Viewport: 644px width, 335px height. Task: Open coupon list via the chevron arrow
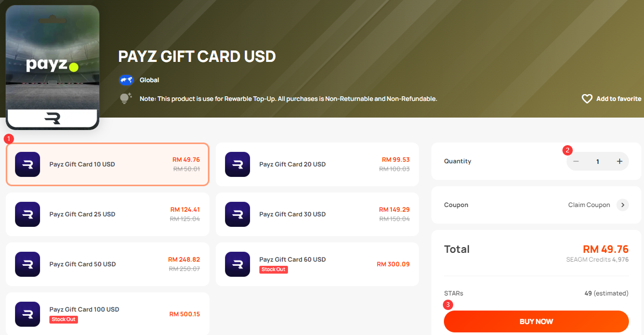[x=622, y=205]
